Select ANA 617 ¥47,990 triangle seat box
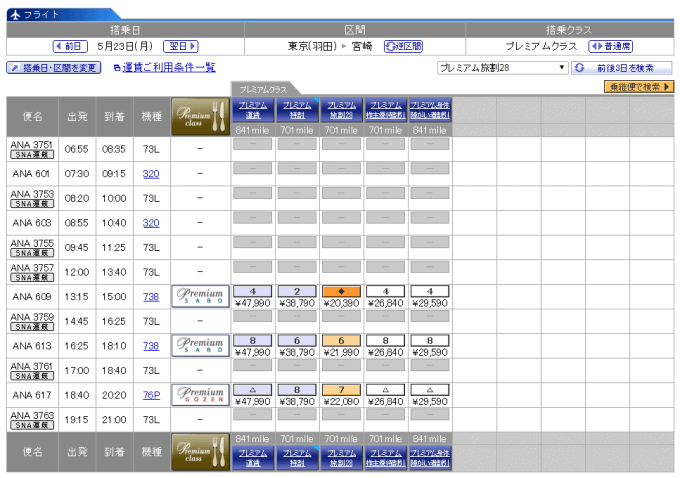This screenshot has height=478, width=680. click(x=253, y=390)
